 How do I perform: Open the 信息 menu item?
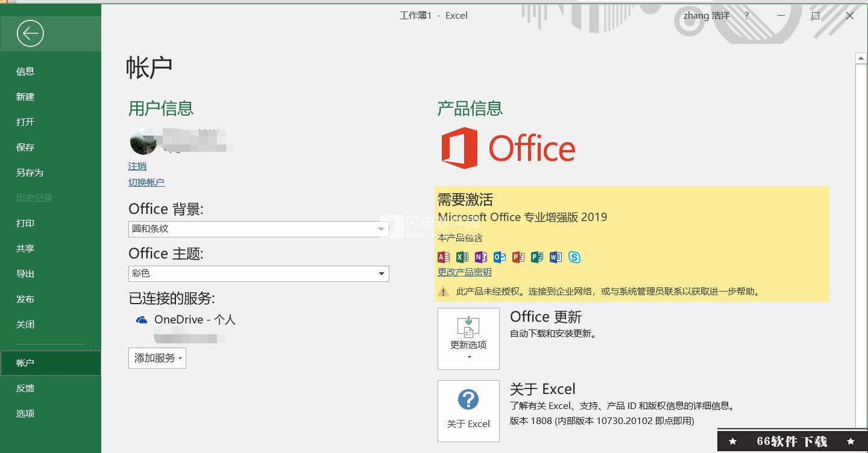pyautogui.click(x=51, y=71)
